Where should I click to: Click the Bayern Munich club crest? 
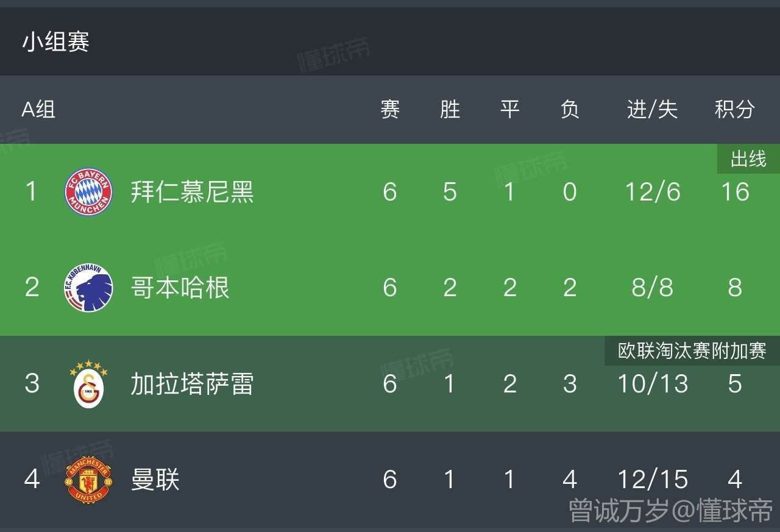(x=89, y=192)
